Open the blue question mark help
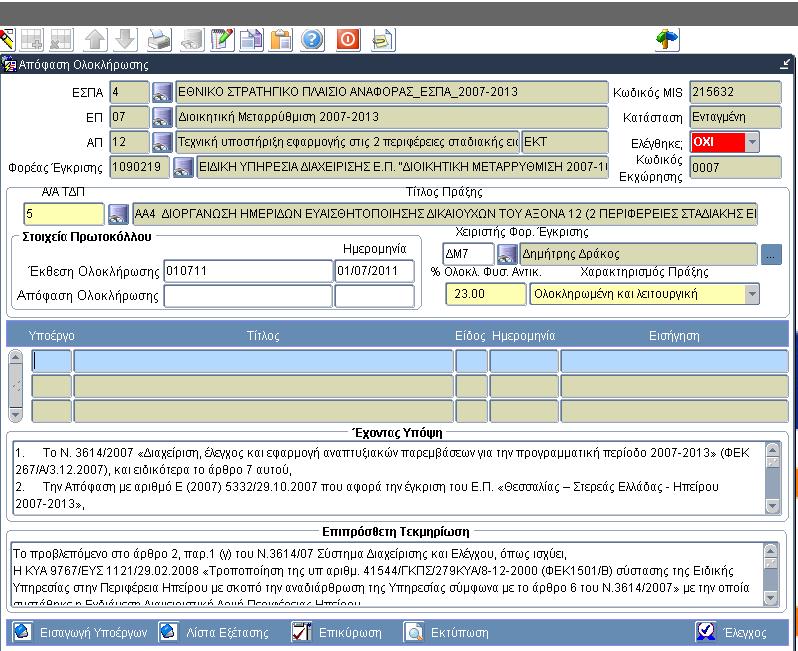798x651 pixels. [312, 40]
